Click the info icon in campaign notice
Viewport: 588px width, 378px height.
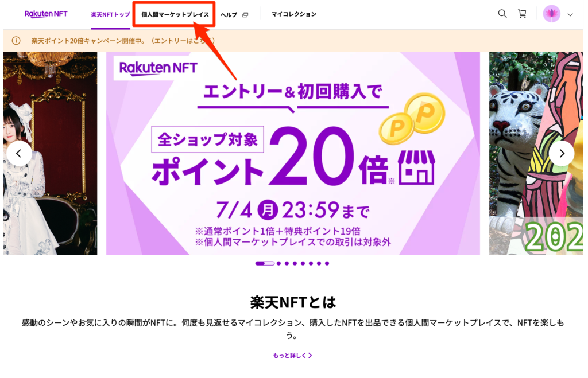(16, 41)
